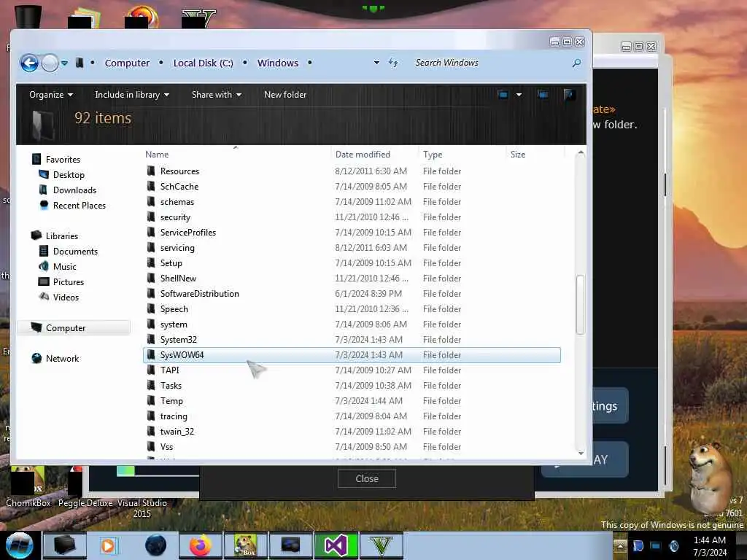This screenshot has width=747, height=560.
Task: Click the Back navigation arrow button
Action: (x=29, y=63)
